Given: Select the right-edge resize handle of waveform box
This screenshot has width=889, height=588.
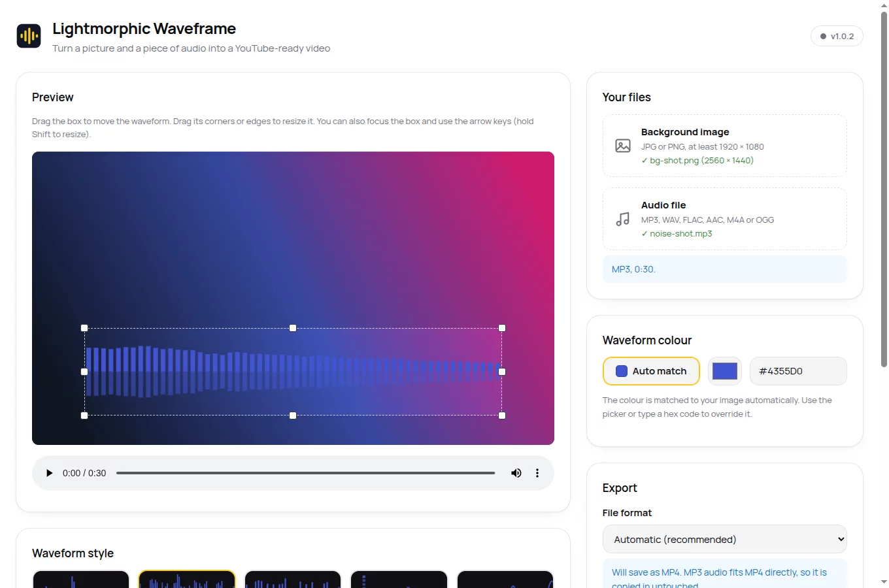Looking at the screenshot, I should tap(502, 372).
